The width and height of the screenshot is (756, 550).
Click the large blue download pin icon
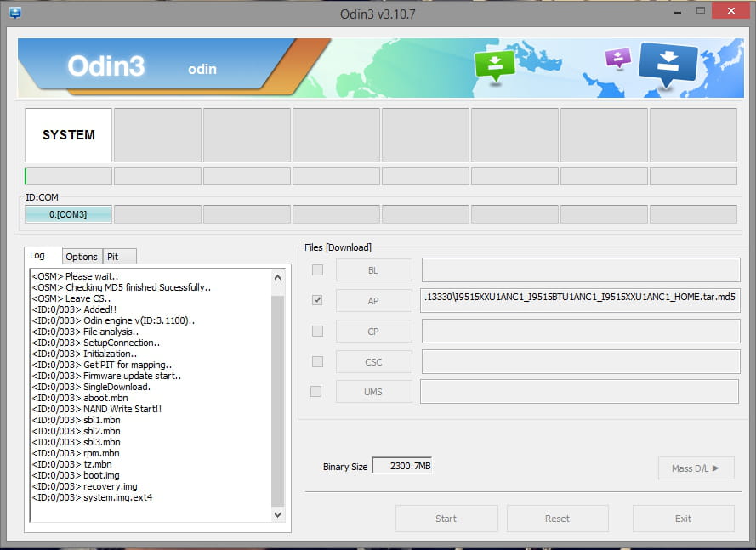point(668,65)
